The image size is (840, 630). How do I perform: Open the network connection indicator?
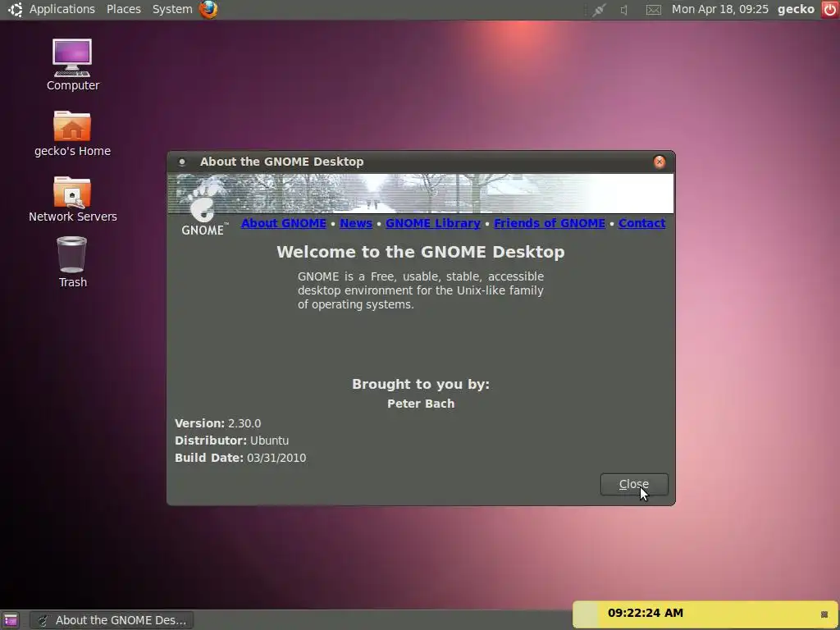[598, 10]
